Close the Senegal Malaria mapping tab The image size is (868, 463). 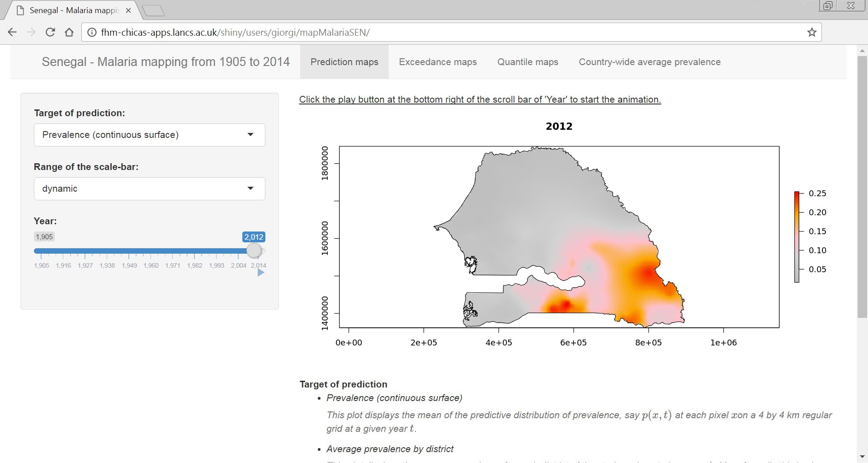point(129,10)
